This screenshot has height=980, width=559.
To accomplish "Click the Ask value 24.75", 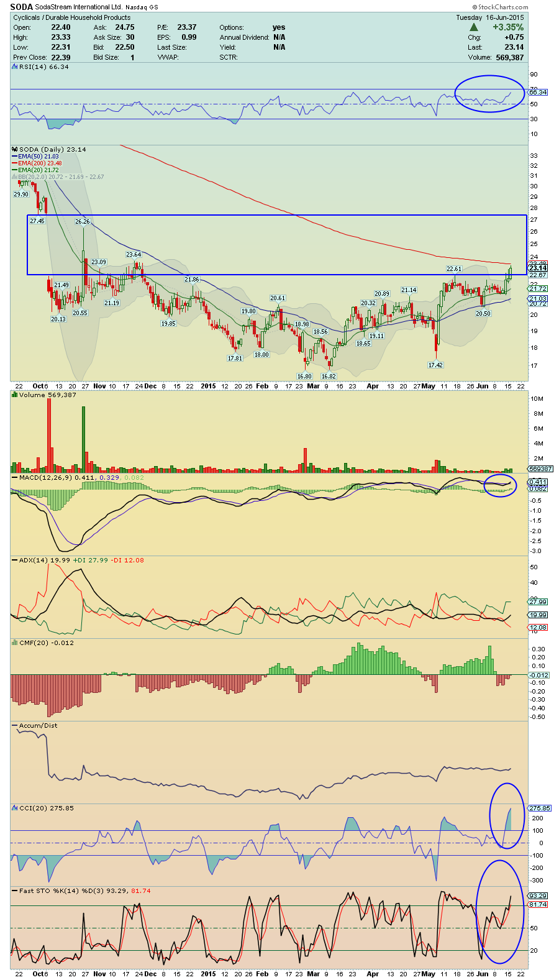I will pyautogui.click(x=125, y=27).
